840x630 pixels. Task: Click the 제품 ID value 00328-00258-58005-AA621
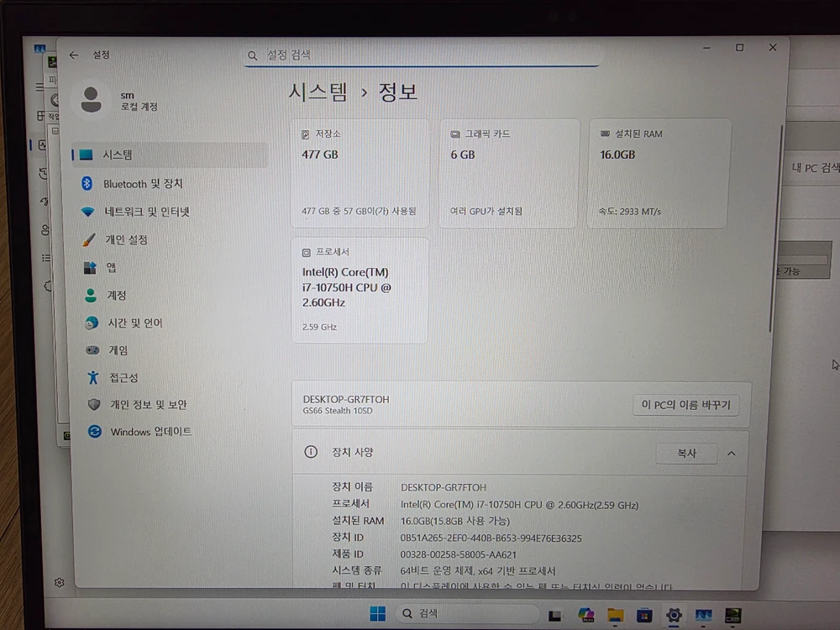tap(458, 555)
